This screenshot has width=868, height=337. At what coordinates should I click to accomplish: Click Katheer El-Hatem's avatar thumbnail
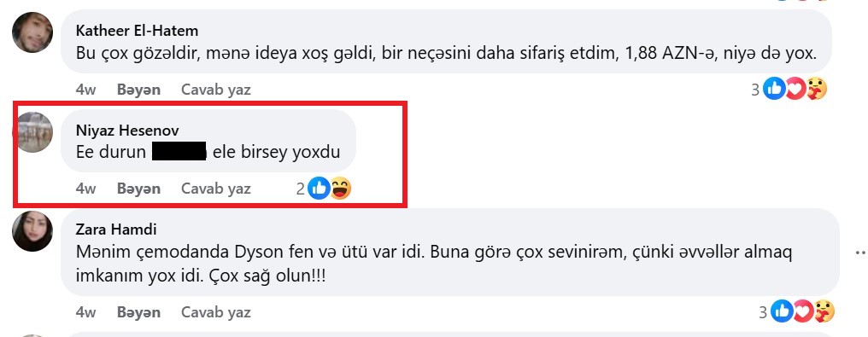point(32,32)
